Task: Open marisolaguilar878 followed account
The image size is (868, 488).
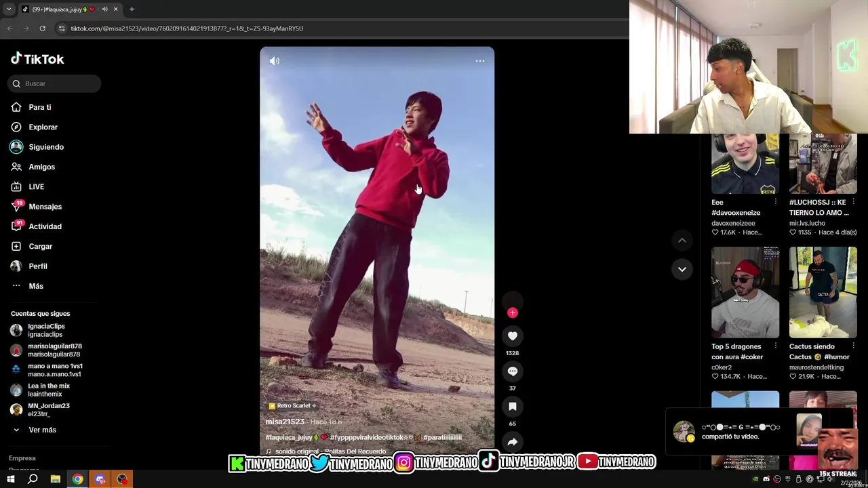Action: (46, 350)
